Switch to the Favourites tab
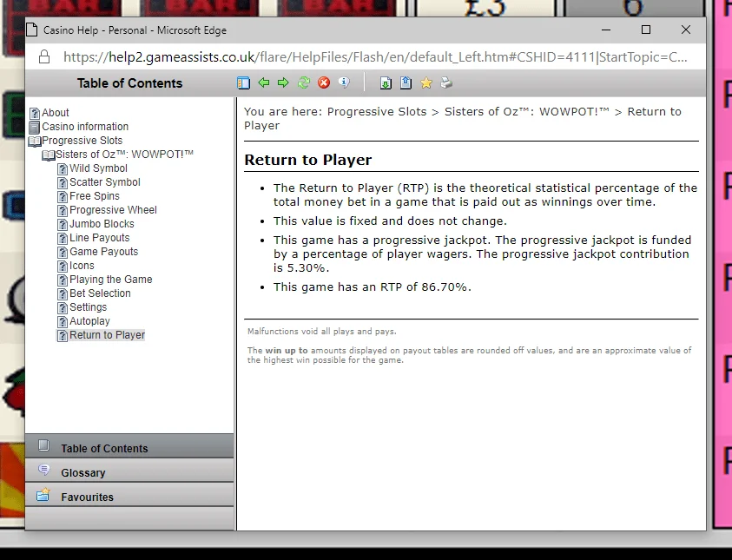 (129, 495)
